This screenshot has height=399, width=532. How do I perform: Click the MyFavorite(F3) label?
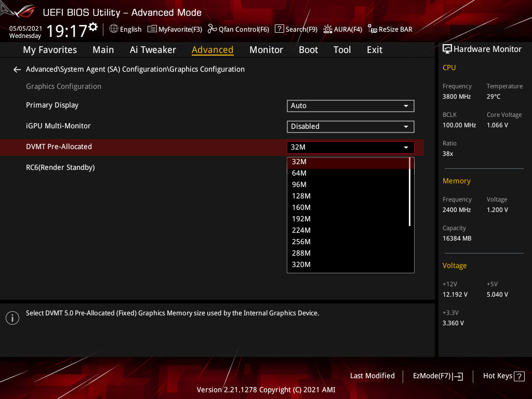[x=180, y=30]
